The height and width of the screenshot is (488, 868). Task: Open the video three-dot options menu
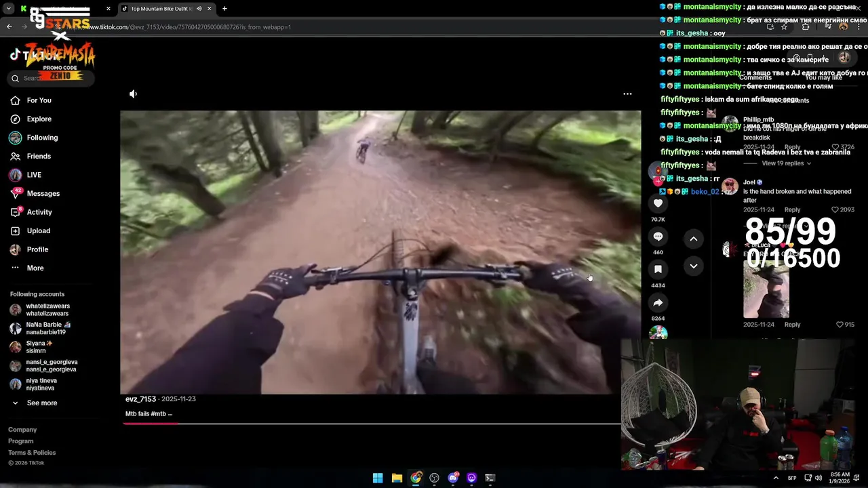click(627, 94)
